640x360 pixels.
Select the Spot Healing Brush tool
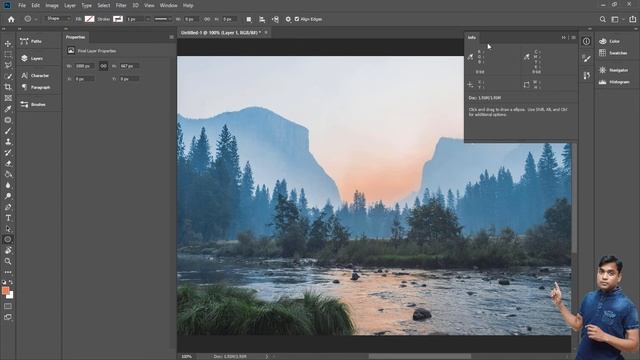(8, 120)
